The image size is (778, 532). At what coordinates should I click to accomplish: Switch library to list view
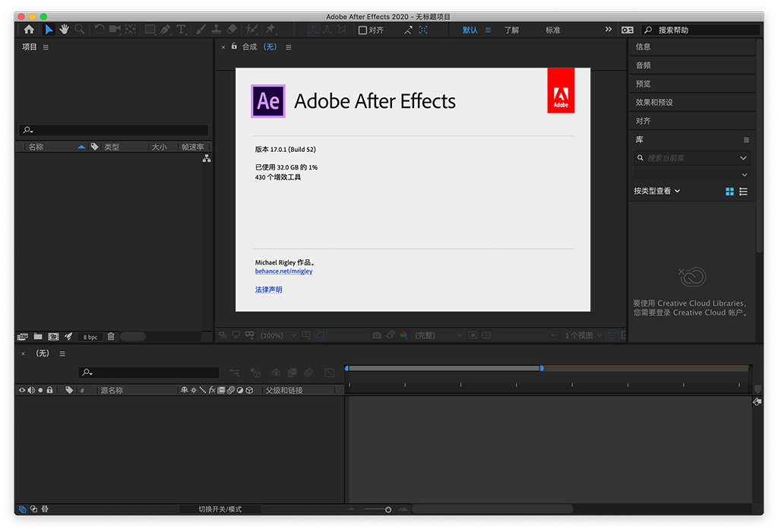point(743,191)
